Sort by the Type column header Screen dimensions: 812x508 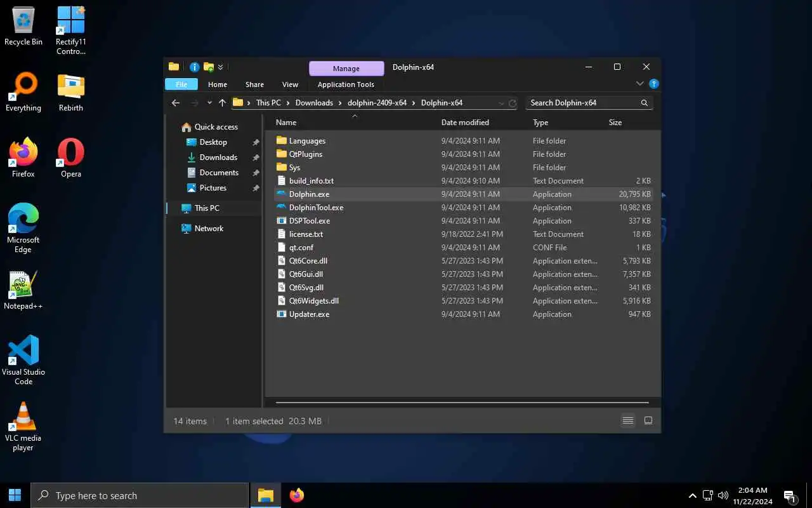[x=540, y=123]
